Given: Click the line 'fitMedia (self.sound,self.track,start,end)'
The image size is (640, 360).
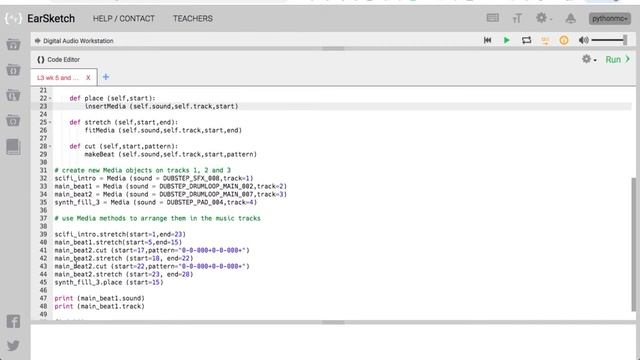Looking at the screenshot, I should [163, 130].
